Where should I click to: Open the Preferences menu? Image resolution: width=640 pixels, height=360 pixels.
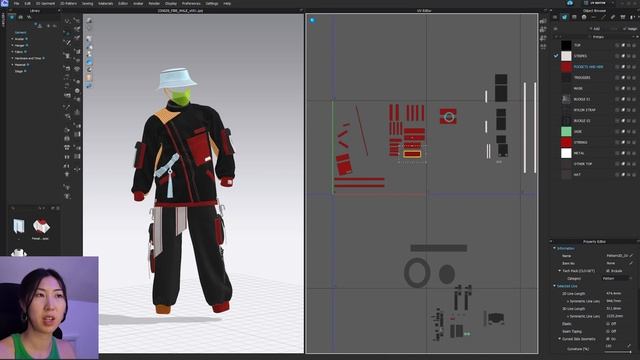click(x=191, y=3)
